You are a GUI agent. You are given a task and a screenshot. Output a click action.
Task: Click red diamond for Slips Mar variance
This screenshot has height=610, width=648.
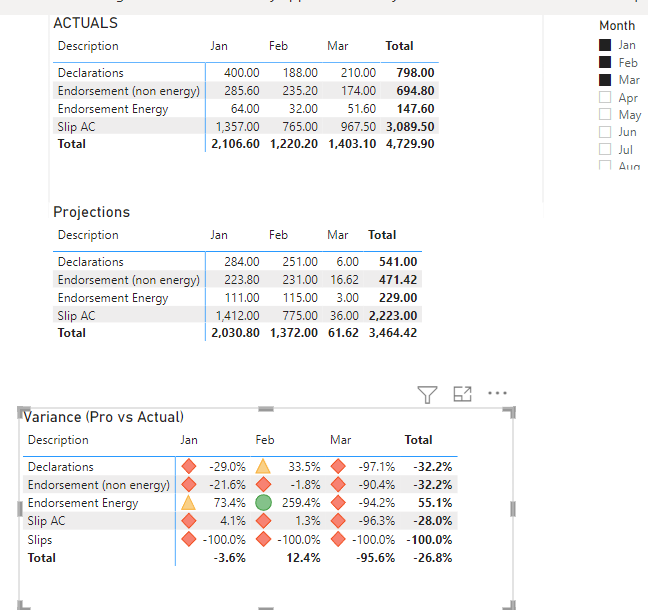338,539
